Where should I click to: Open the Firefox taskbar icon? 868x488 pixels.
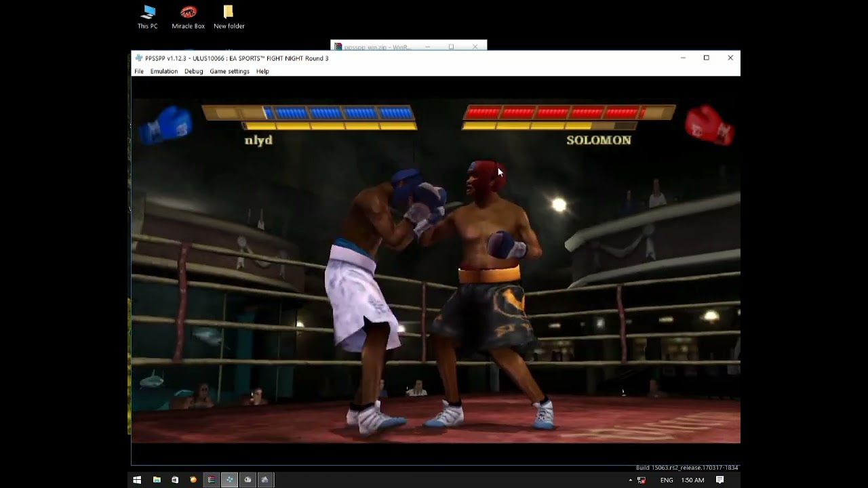[193, 480]
